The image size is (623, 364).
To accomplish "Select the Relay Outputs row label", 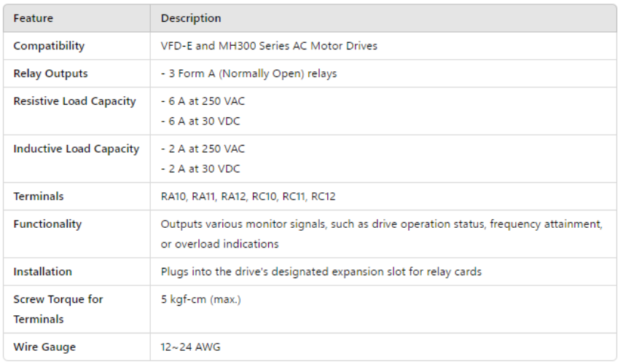I will point(50,74).
